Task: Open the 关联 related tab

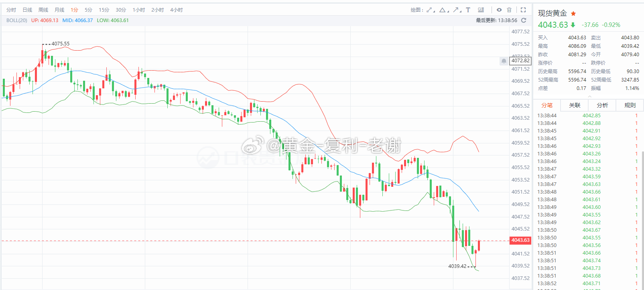Action: pos(575,105)
